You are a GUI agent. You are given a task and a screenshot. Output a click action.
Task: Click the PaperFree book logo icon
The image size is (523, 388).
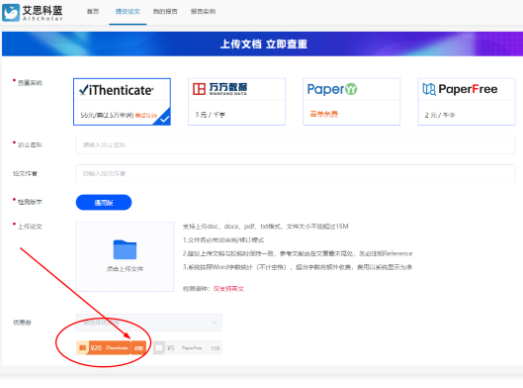[x=429, y=89]
